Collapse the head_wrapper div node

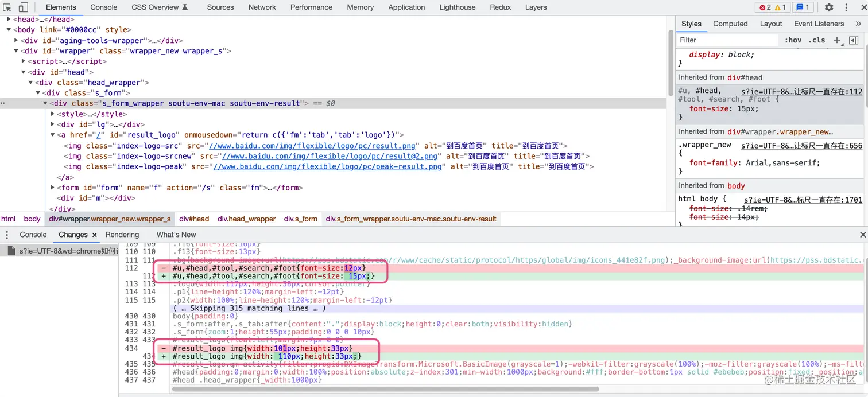coord(31,83)
